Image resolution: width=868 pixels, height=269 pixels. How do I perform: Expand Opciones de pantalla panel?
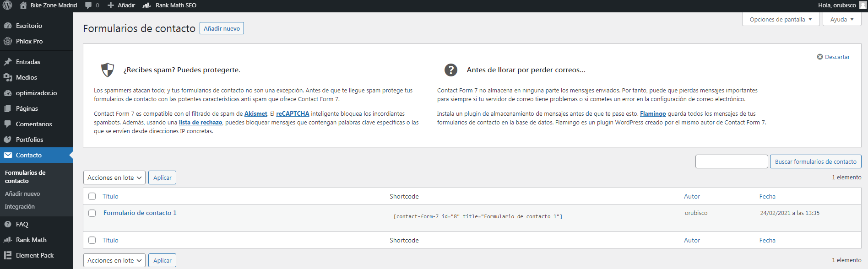click(x=781, y=19)
